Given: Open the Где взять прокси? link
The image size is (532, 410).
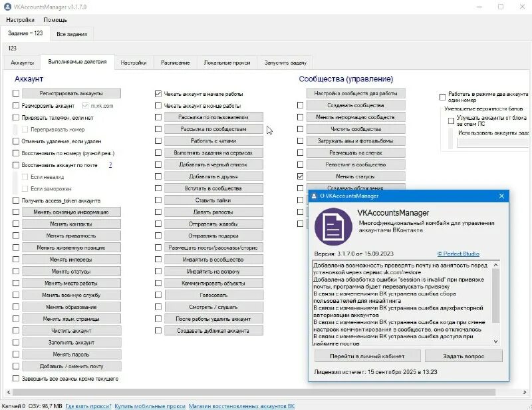Looking at the screenshot, I should click(88, 406).
